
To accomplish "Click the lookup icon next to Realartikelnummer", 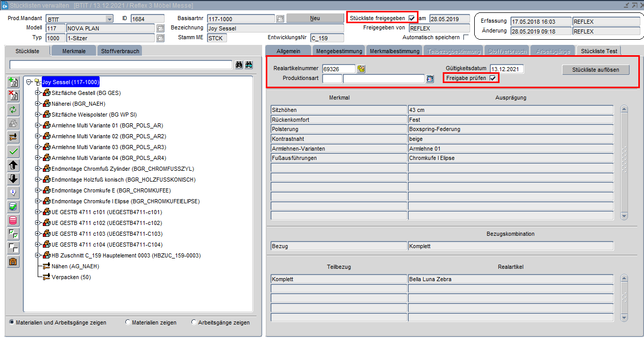I will point(361,69).
